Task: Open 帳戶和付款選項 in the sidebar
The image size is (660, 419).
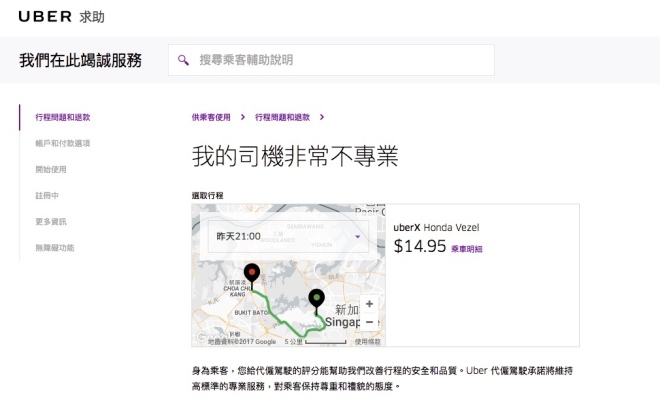Action: 62,143
